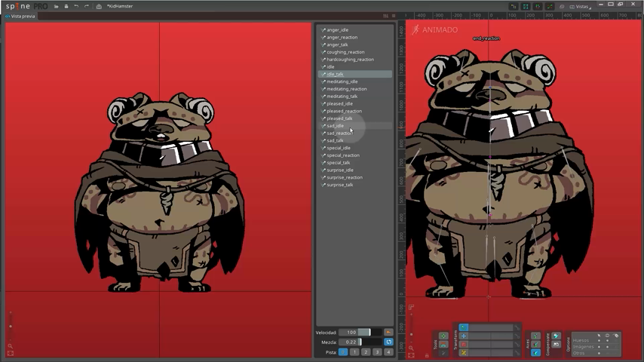The width and height of the screenshot is (644, 362).
Task: Select the Translate tool in Transform panel
Action: pyautogui.click(x=464, y=336)
